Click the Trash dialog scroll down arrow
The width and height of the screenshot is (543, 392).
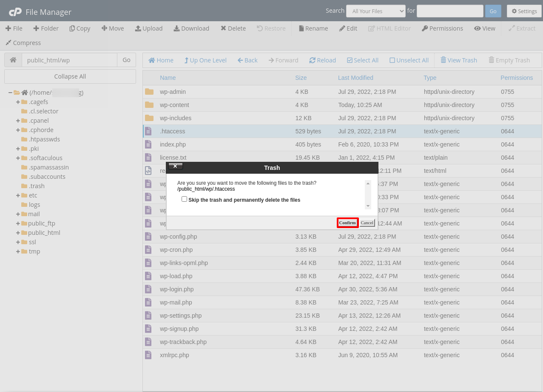(368, 206)
